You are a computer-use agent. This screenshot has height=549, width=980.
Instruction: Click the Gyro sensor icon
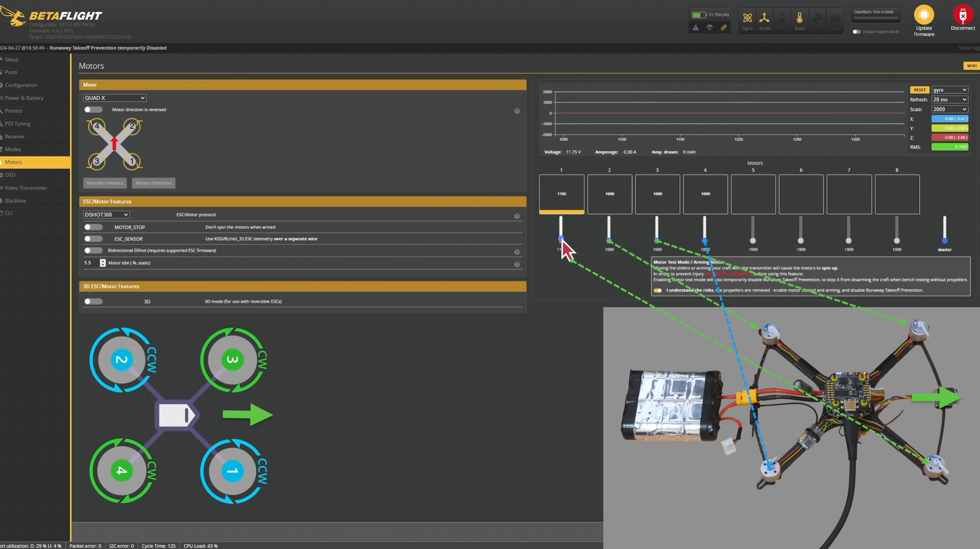[747, 18]
